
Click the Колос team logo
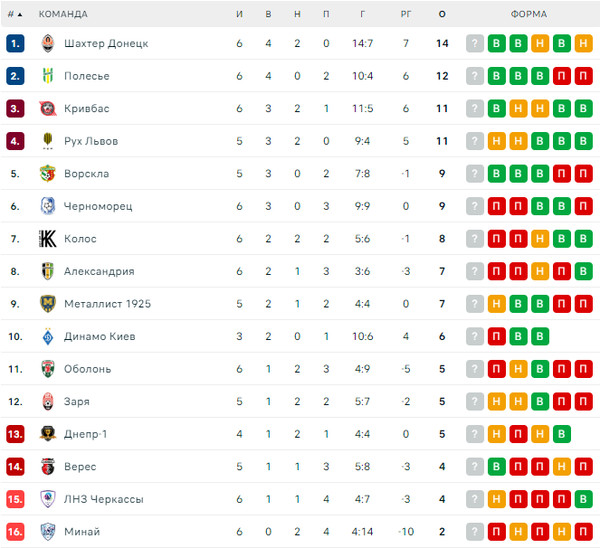(48, 238)
